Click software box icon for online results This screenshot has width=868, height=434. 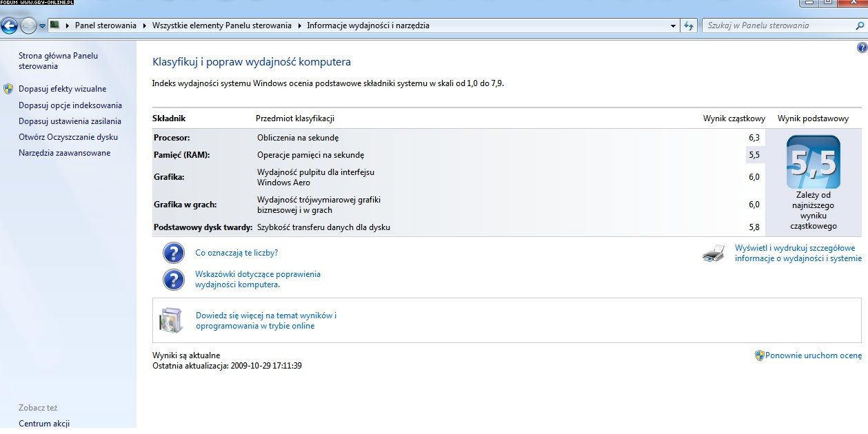tap(170, 320)
